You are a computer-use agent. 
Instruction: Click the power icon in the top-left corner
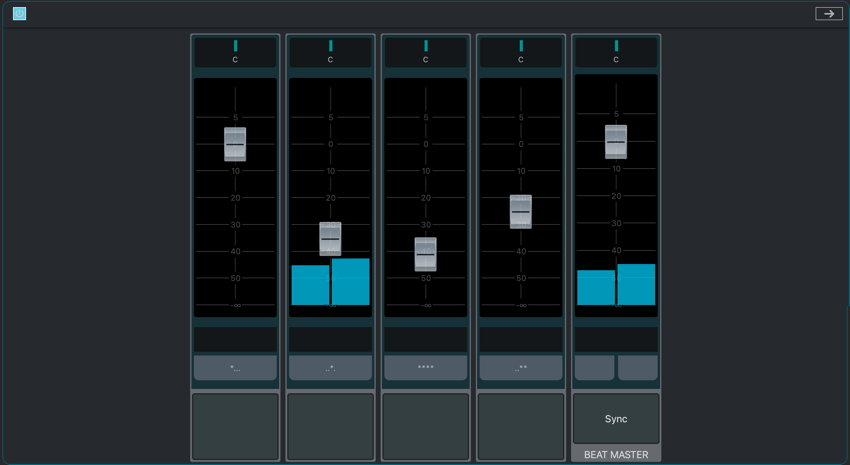(19, 14)
